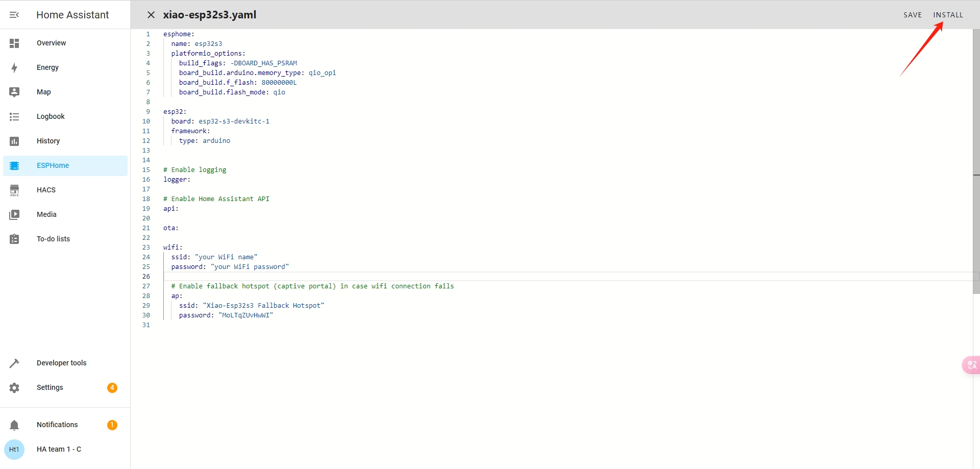
Task: Click the translate floating icon
Action: (971, 365)
